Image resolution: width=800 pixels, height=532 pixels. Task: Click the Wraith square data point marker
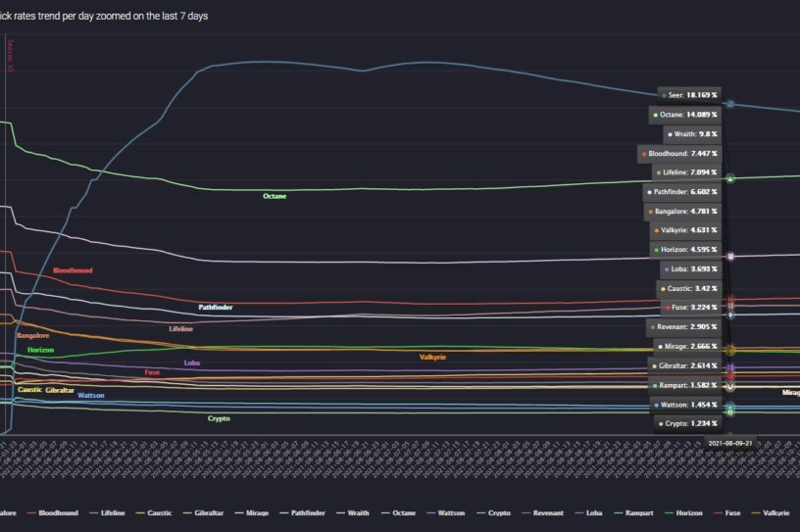[x=730, y=256]
